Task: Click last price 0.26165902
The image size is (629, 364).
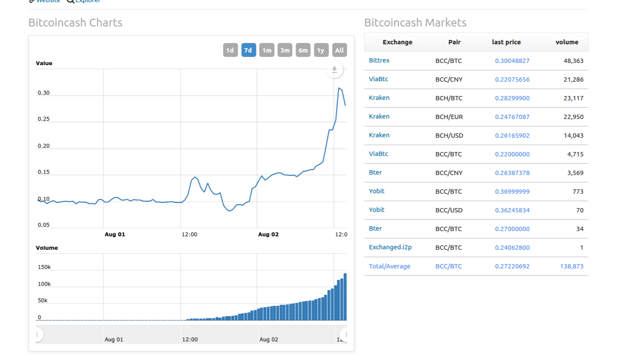Action: tap(512, 136)
